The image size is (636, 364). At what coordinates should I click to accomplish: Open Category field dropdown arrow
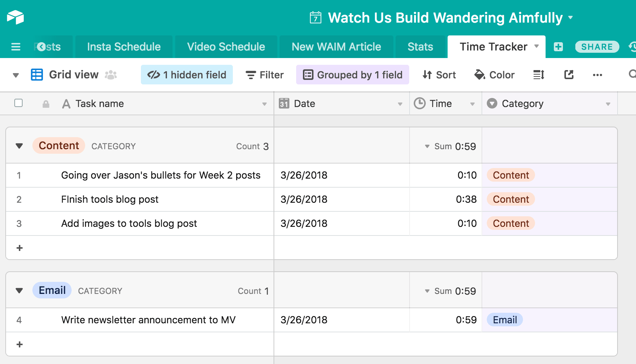(x=608, y=104)
